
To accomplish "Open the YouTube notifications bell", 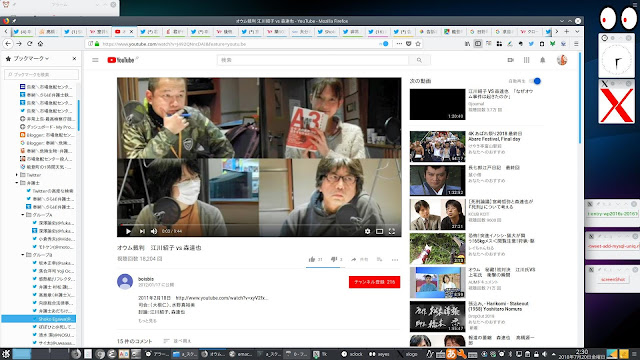I will tap(542, 60).
